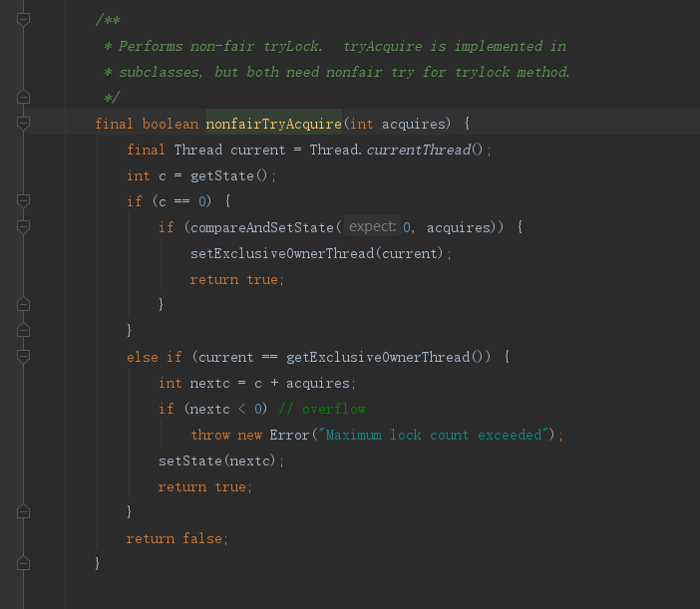The height and width of the screenshot is (609, 700).
Task: Click fold end marker beside the */ line
Action: [x=23, y=98]
